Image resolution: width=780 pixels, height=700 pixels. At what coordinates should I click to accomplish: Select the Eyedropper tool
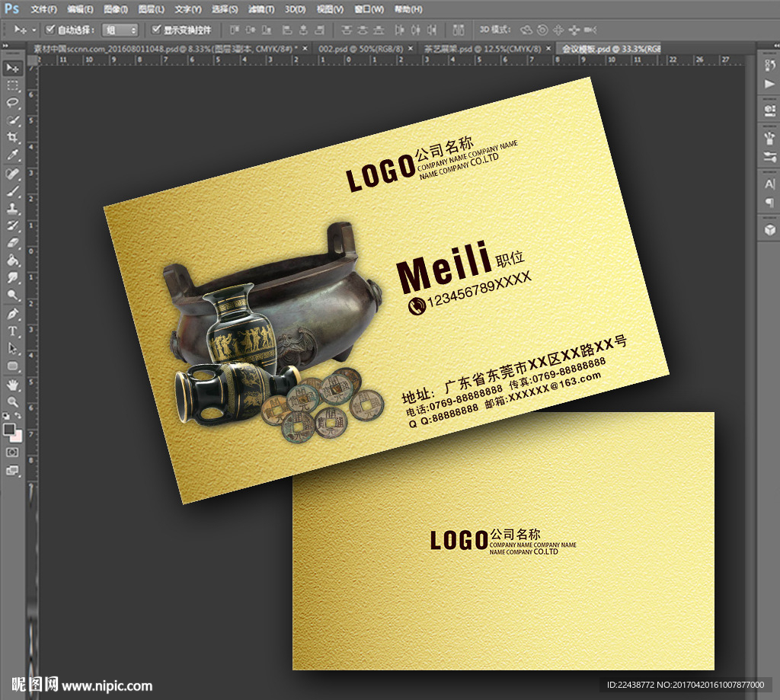[12, 155]
